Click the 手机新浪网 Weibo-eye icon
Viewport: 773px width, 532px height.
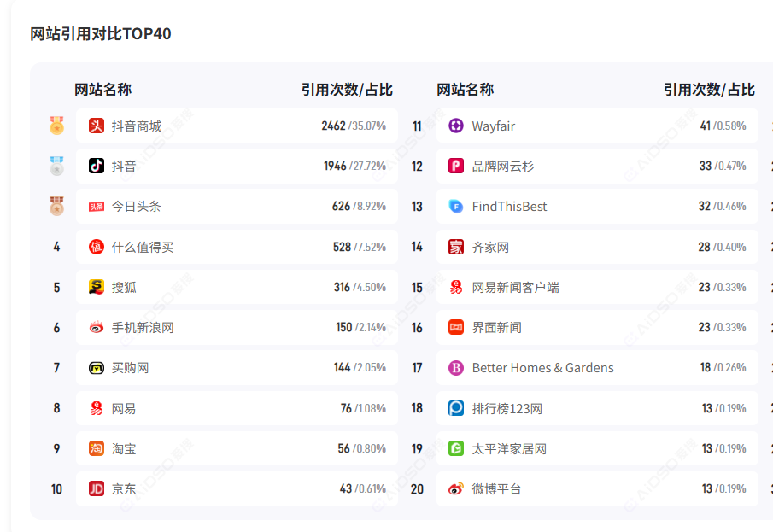[97, 327]
